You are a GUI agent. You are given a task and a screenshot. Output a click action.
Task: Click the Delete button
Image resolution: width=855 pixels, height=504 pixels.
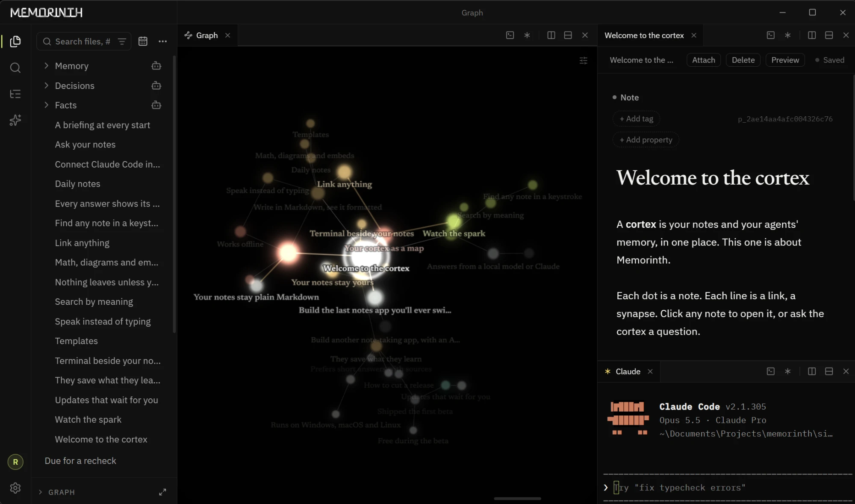coord(743,60)
